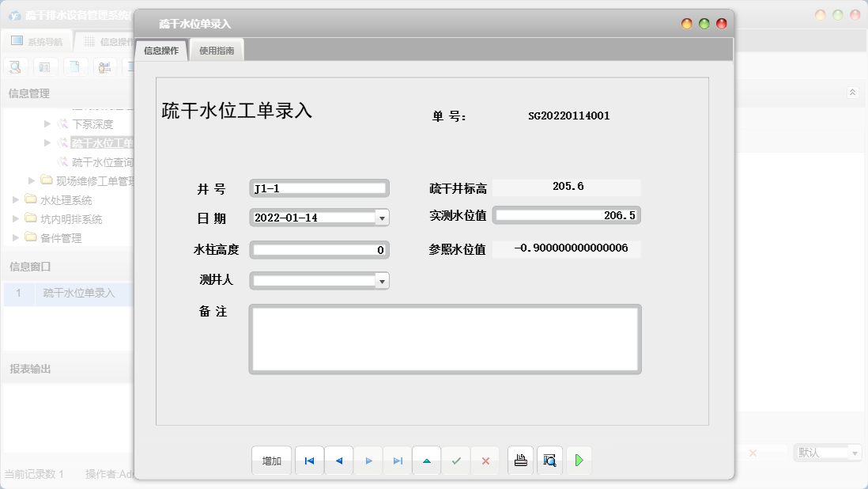Open the print icon on the bottom toolbar
This screenshot has height=489, width=868.
pos(520,460)
